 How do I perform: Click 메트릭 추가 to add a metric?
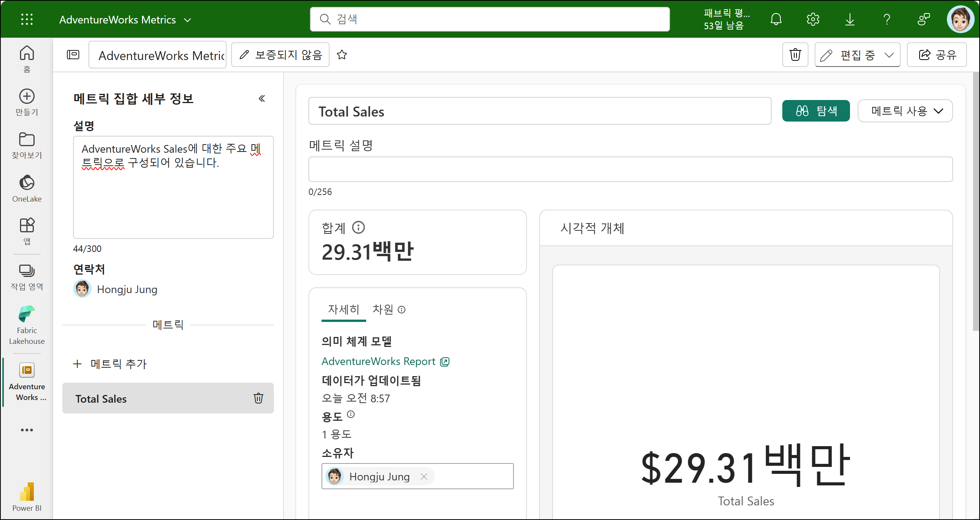pos(110,364)
